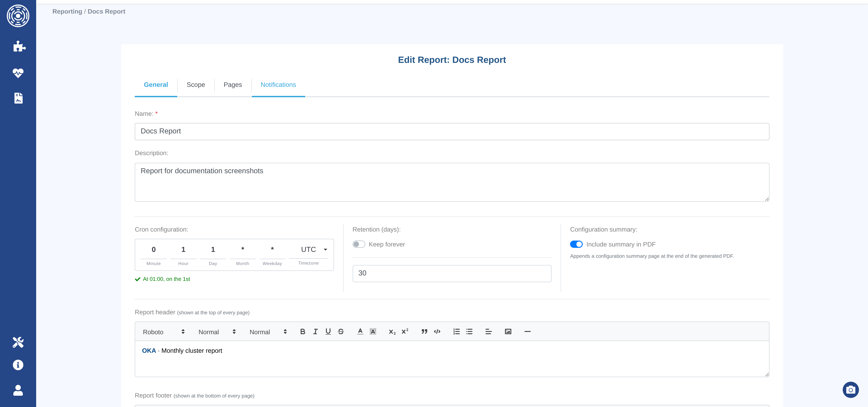
Task: Click the Name input field
Action: [x=452, y=131]
